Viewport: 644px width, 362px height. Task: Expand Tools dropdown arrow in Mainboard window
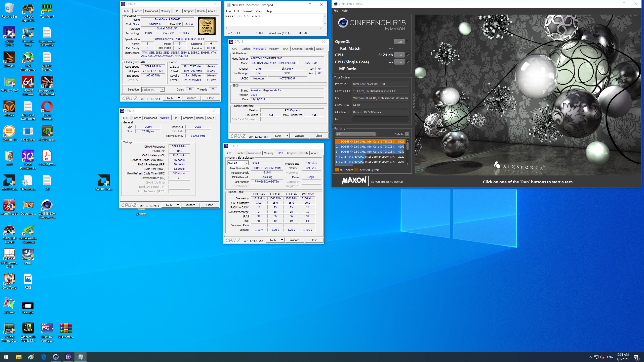[287, 136]
